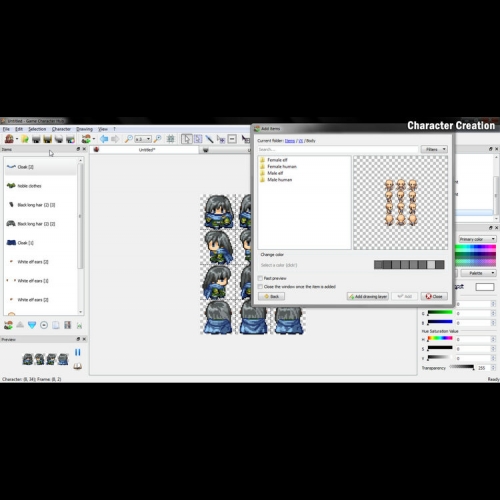This screenshot has width=500, height=500.
Task: Click the white color preview box
Action: tap(485, 287)
